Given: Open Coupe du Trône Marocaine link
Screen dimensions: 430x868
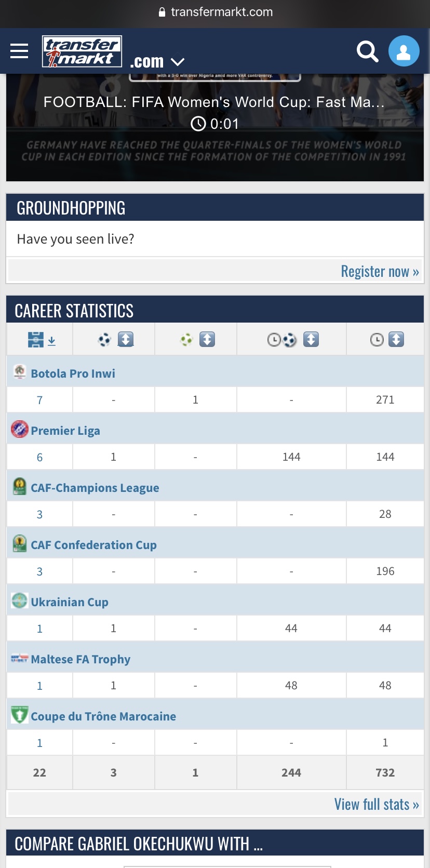Looking at the screenshot, I should (103, 716).
